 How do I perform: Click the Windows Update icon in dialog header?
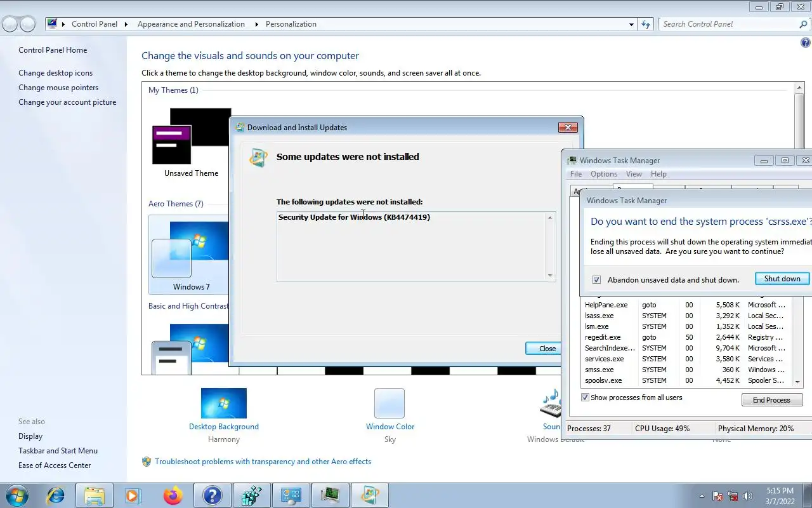pos(258,157)
